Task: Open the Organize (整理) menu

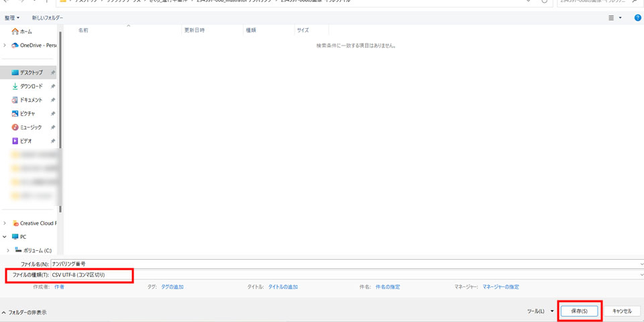Action: tap(12, 18)
